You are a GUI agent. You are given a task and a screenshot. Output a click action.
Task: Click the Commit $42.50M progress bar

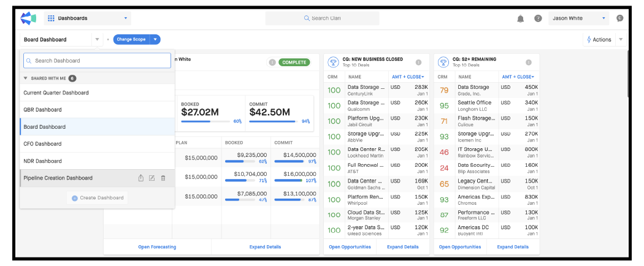coord(273,121)
